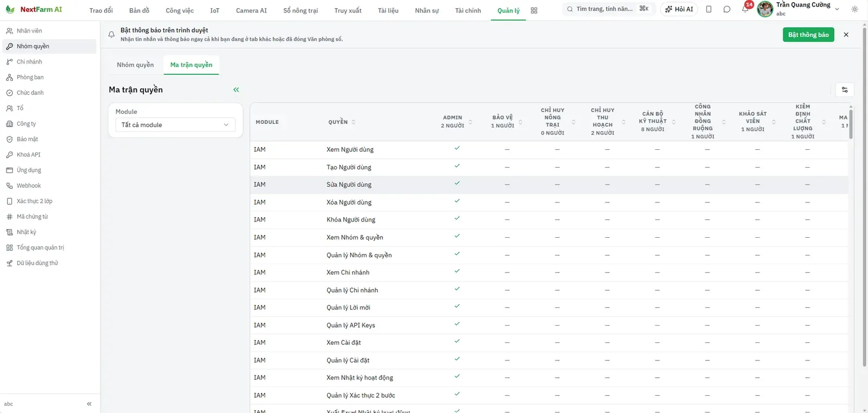
Task: Open Chi nhánh in sidebar
Action: tap(49, 62)
